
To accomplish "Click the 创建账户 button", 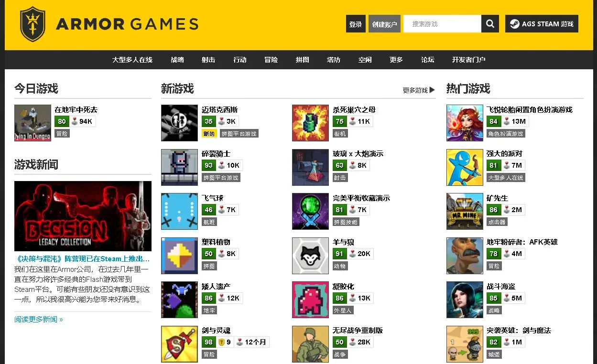I will [384, 24].
